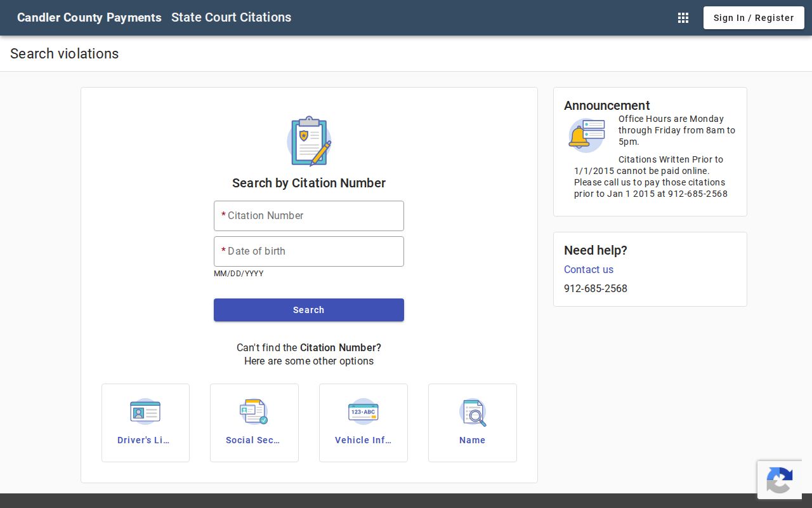
Task: Click the Vehicle Info license plate icon
Action: [363, 411]
